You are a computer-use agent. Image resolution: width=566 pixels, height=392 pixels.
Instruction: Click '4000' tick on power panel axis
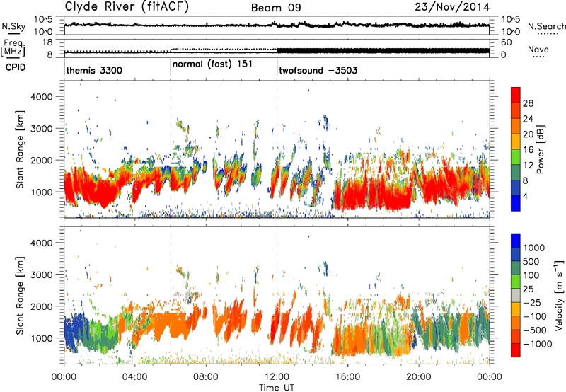coord(41,97)
